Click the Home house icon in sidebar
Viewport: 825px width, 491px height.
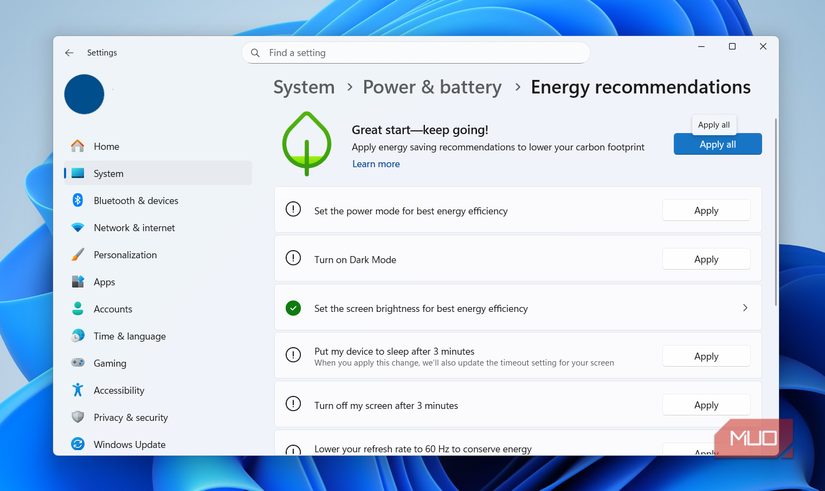(78, 146)
